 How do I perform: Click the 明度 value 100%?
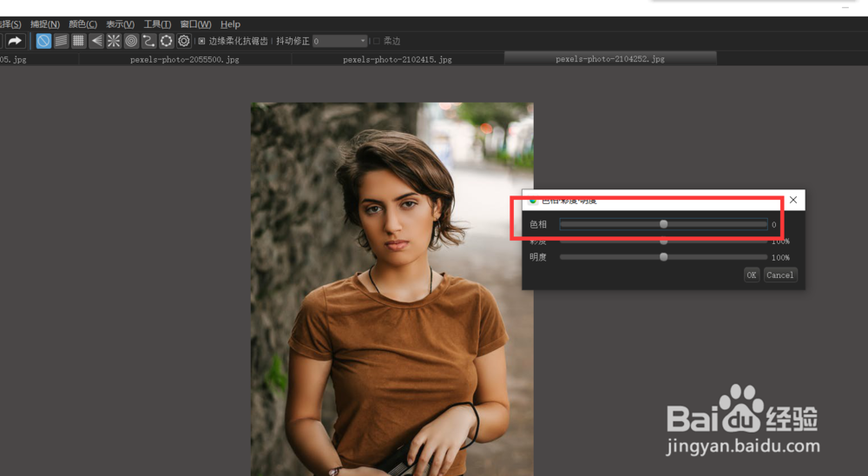(780, 258)
